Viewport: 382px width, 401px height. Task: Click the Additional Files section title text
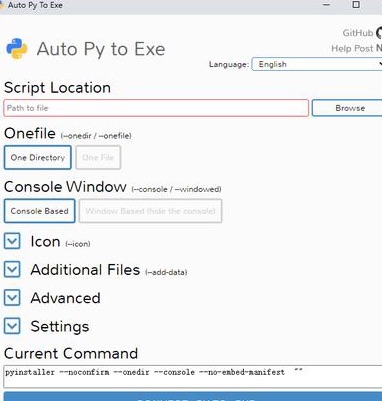pyautogui.click(x=85, y=270)
